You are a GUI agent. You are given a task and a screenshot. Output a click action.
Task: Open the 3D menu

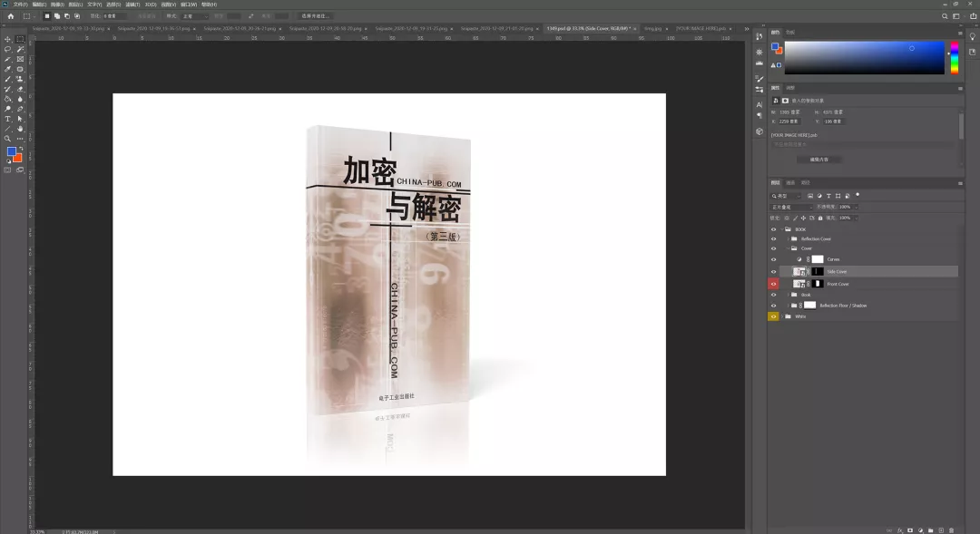(151, 5)
